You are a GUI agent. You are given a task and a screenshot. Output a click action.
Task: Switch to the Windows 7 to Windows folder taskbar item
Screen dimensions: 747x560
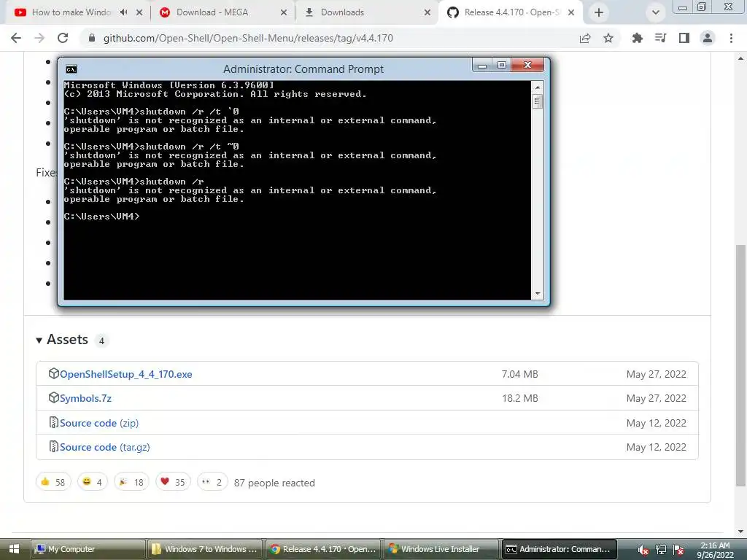[205, 549]
